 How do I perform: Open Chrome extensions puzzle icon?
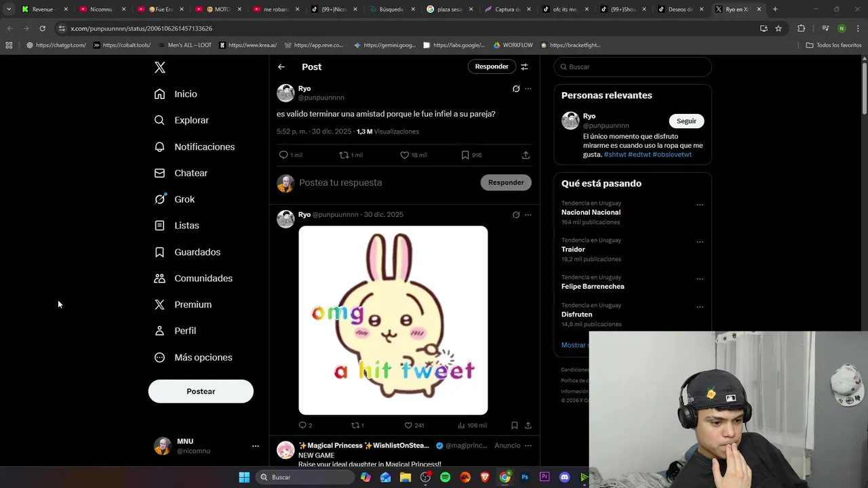click(x=801, y=28)
